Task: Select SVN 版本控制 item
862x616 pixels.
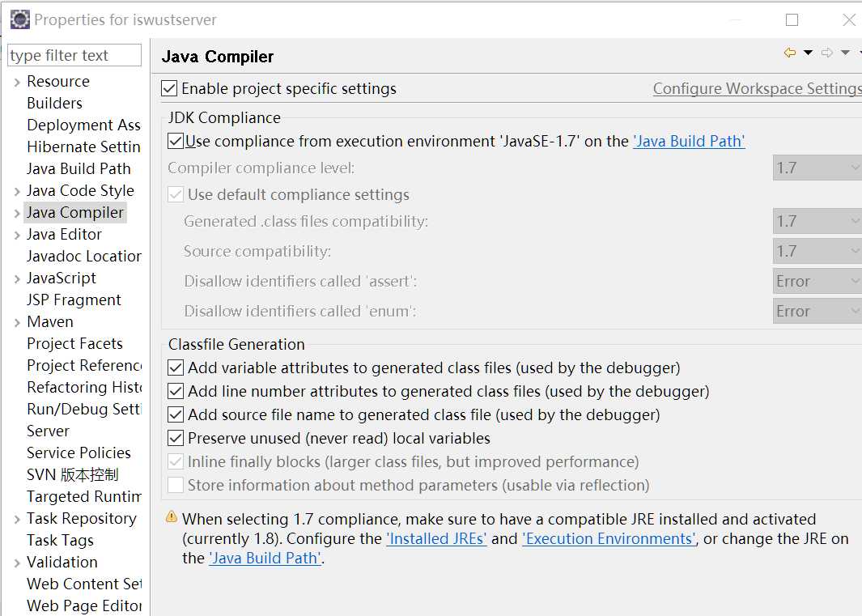Action: pos(73,474)
